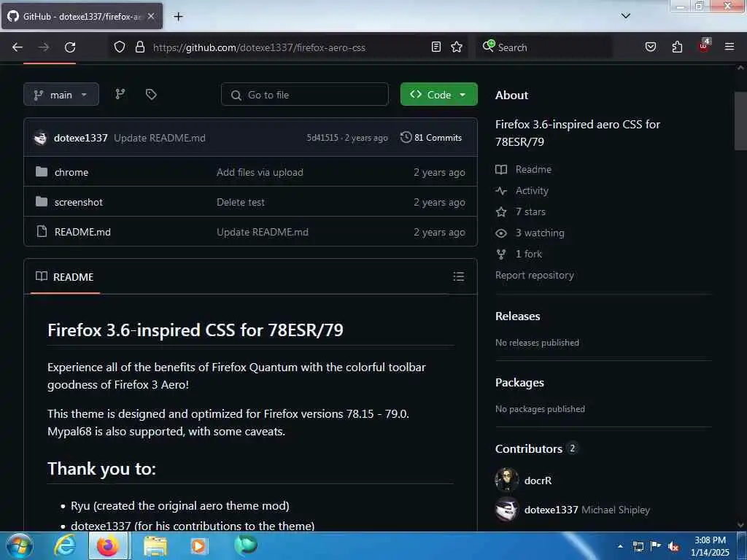The image size is (747, 560).
Task: View branches via the branch icon
Action: (120, 94)
